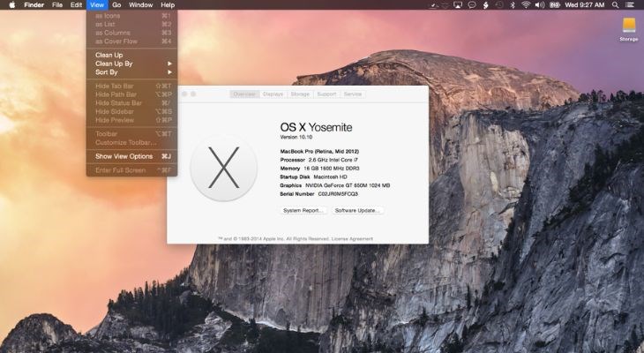Click the OS X Yosemite heading

tap(316, 127)
